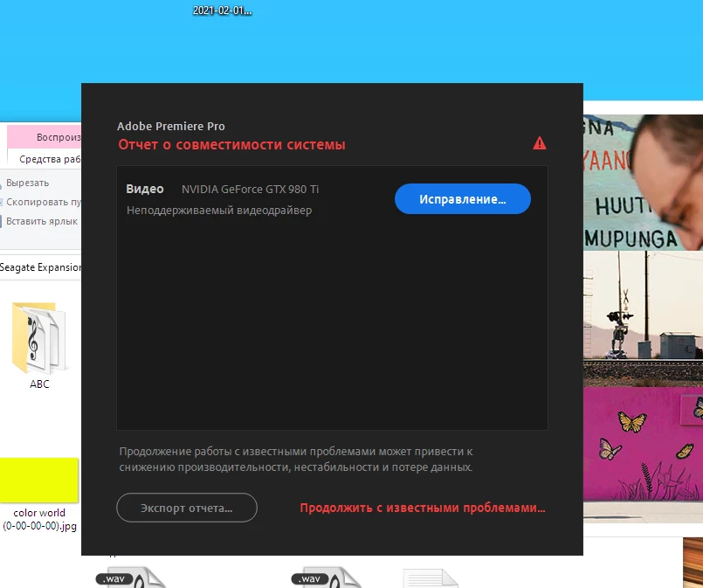Select the NVIDIA GeForce GTX 980 Ti text
This screenshot has width=703, height=588.
[x=250, y=190]
